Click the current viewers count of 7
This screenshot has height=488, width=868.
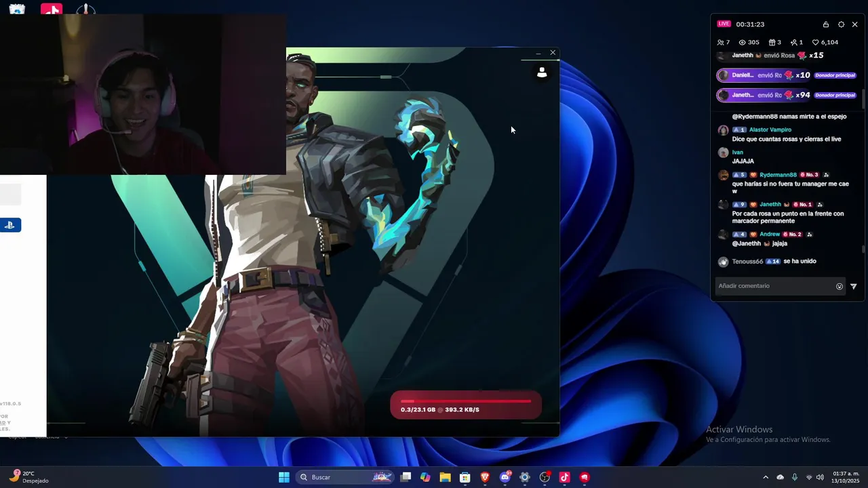click(x=723, y=42)
